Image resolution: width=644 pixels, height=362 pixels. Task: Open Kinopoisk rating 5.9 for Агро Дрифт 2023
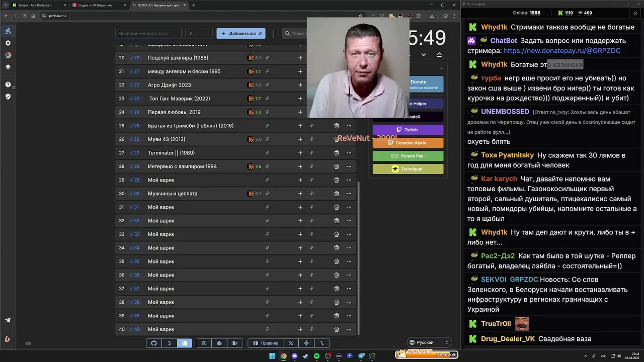coord(255,85)
